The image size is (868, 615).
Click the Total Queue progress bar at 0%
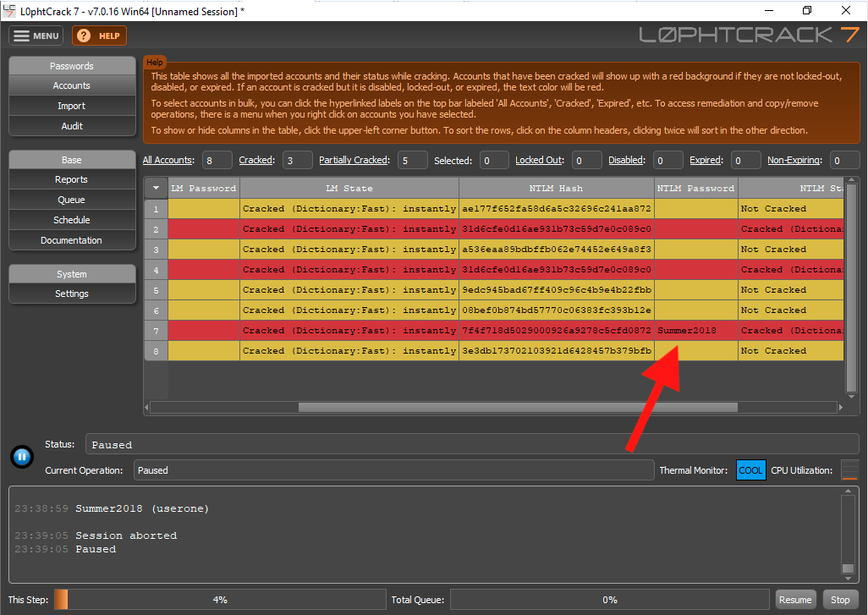(609, 600)
